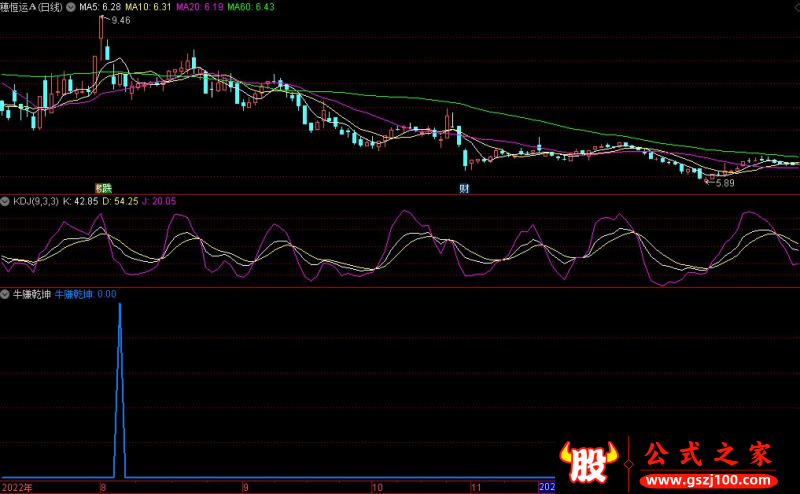
Task: Click the 9.46 high price annotation
Action: [x=121, y=20]
